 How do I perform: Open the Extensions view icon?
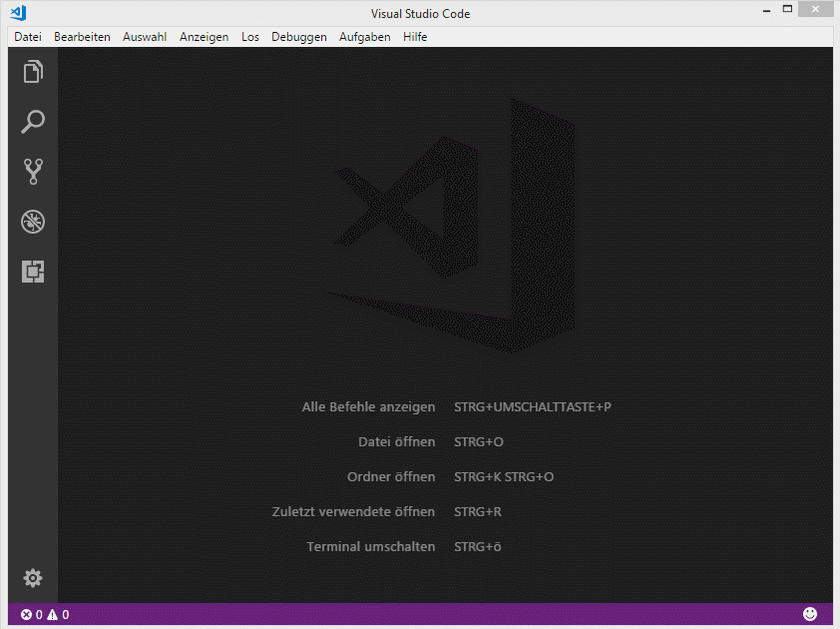pos(33,272)
